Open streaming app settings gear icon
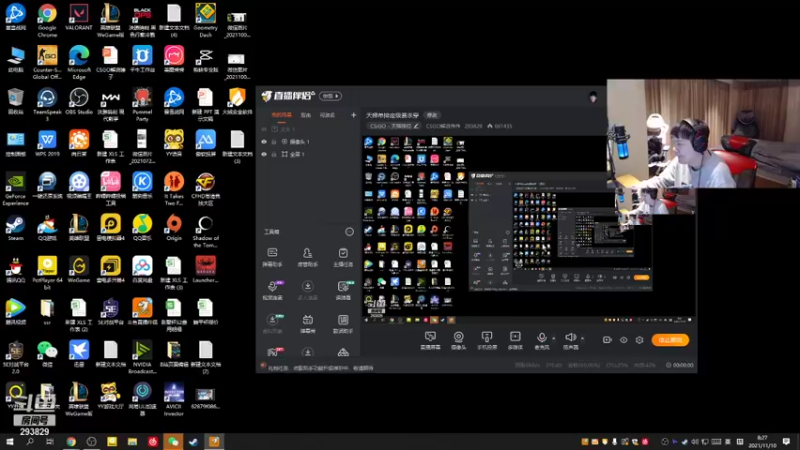800x450 pixels. click(639, 340)
